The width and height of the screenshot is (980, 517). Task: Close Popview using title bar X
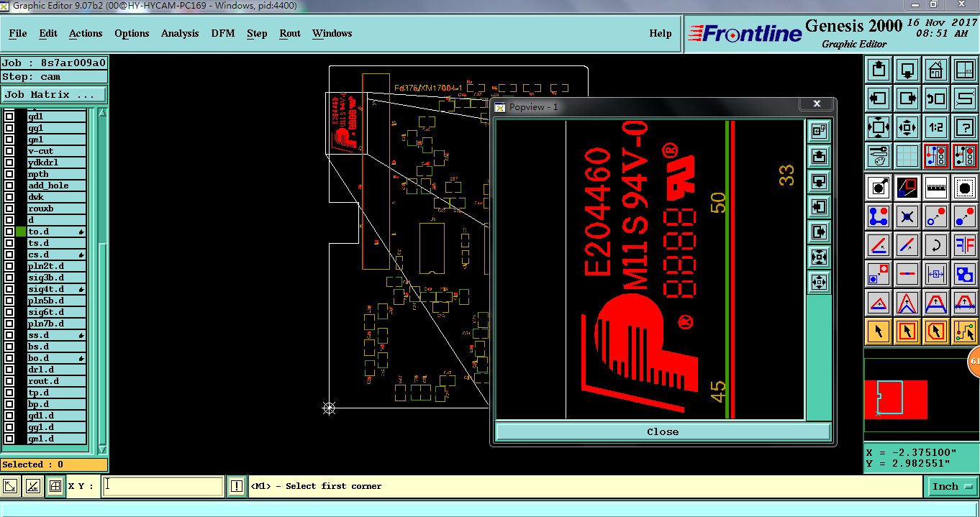817,104
